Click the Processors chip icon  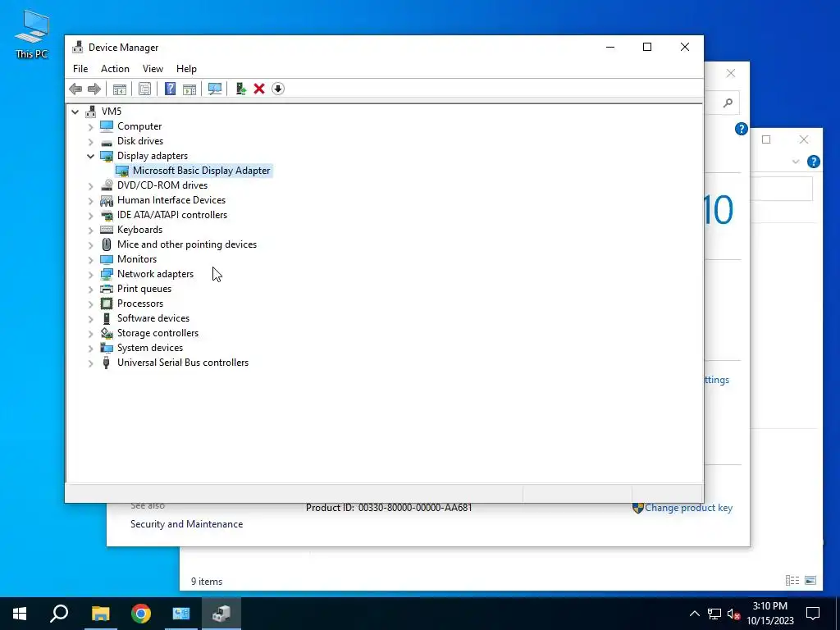tap(107, 304)
